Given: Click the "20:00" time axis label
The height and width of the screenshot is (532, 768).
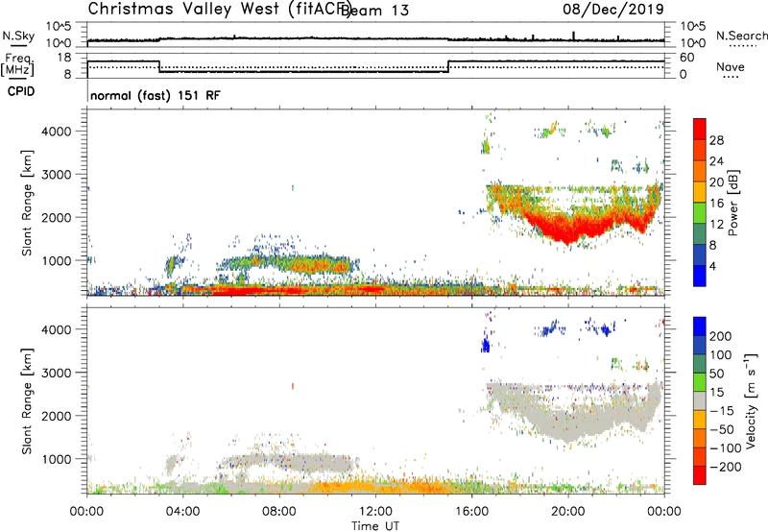Looking at the screenshot, I should click(x=568, y=512).
